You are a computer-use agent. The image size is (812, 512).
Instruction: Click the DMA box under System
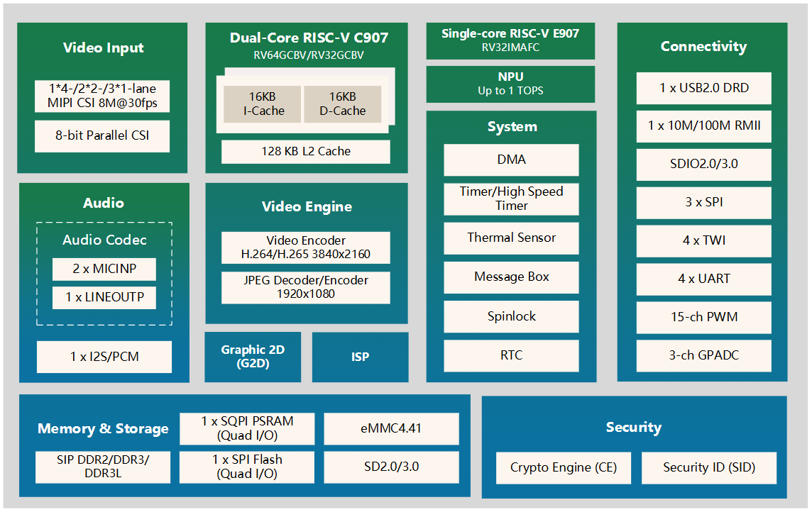pos(511,160)
